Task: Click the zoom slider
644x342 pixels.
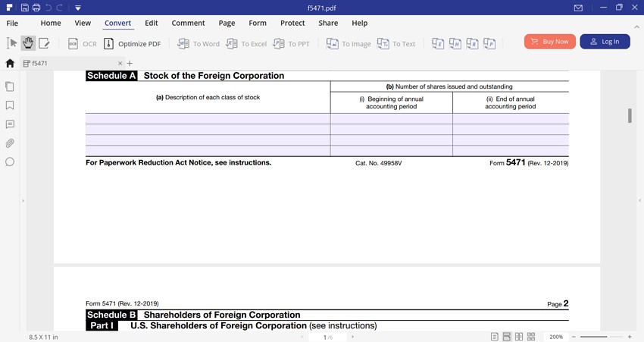Action: point(602,337)
